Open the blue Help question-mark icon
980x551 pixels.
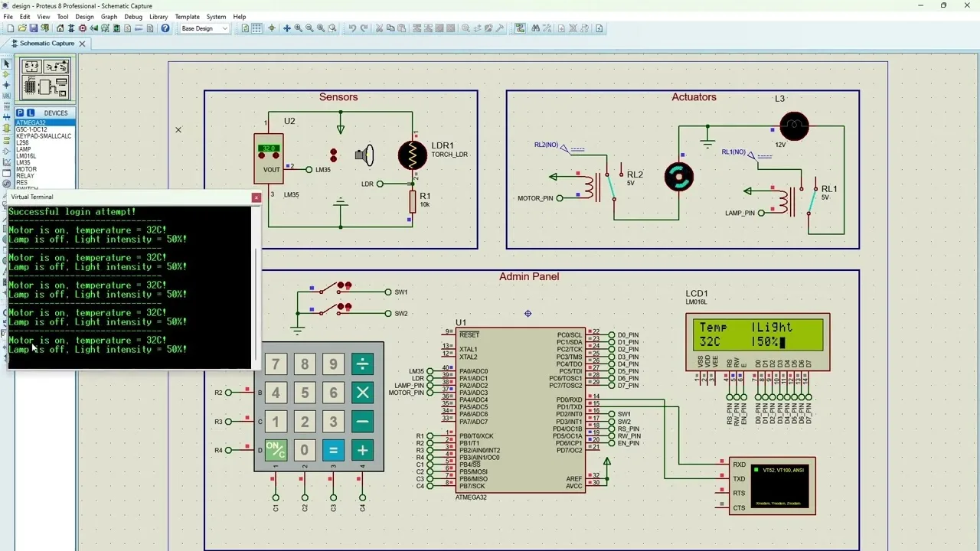(165, 28)
